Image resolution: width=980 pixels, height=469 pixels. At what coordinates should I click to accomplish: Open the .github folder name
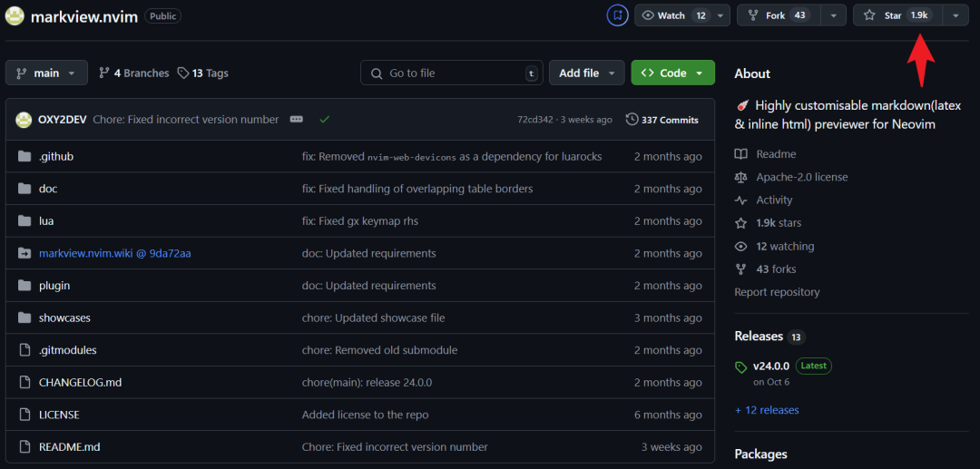click(56, 157)
